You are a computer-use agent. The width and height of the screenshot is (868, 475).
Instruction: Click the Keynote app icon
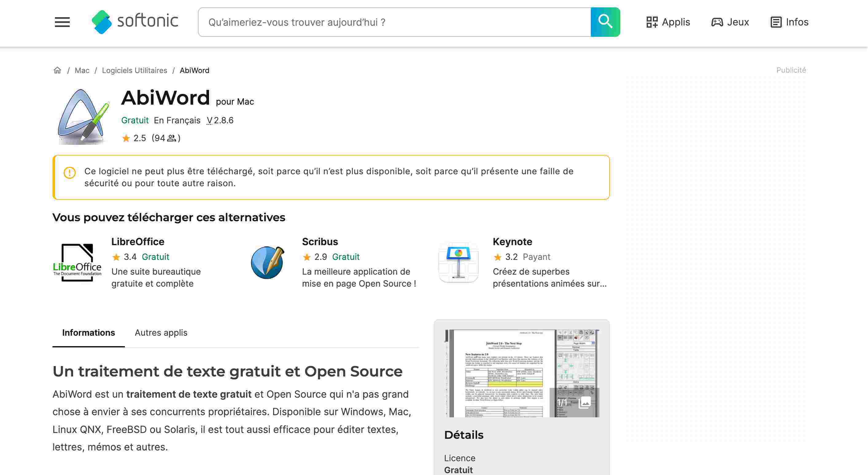point(458,262)
